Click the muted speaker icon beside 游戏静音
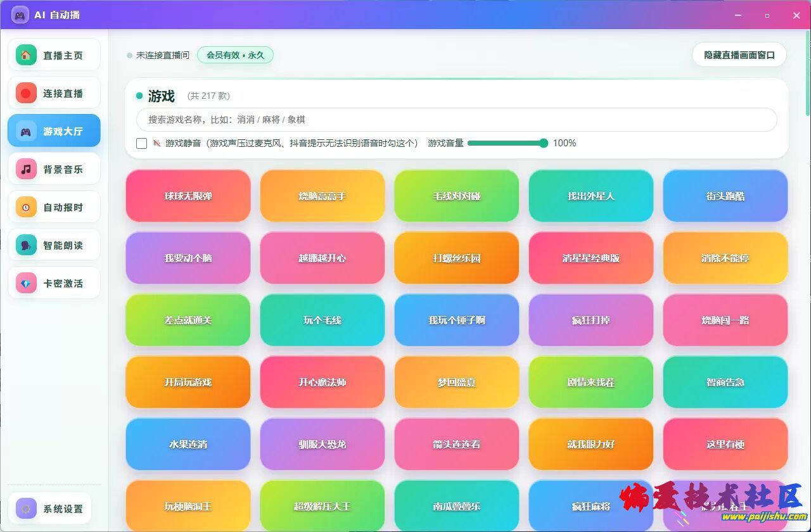Screen dimensions: 811x532 coord(156,143)
